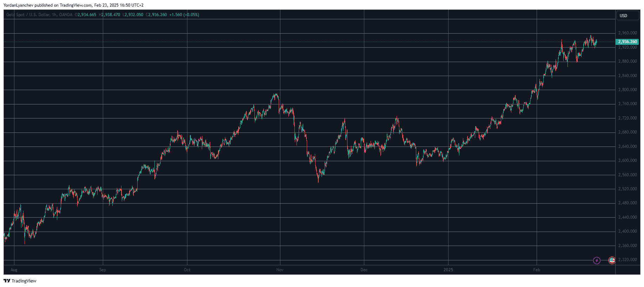Click the 2,800.000 price axis label
Screen dimensions: 644x287
pos(628,90)
